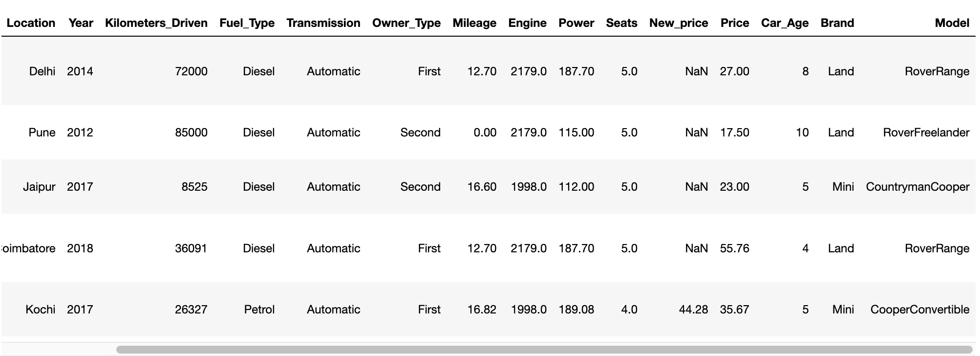
Task: Click the Model column header
Action: point(952,23)
